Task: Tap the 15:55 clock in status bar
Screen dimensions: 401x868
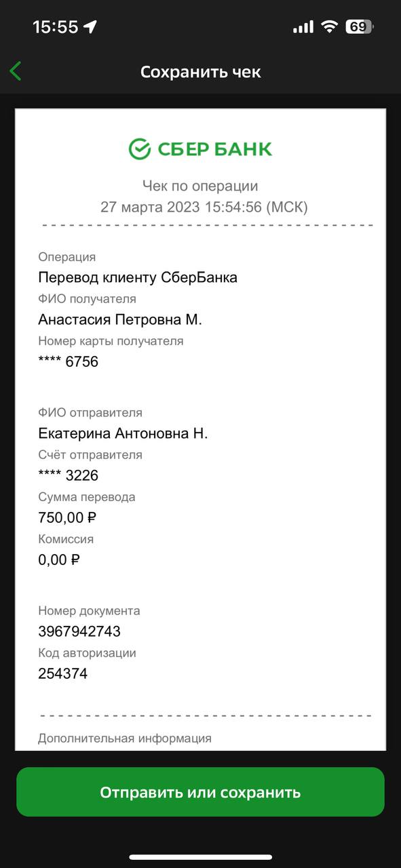Action: [x=56, y=27]
